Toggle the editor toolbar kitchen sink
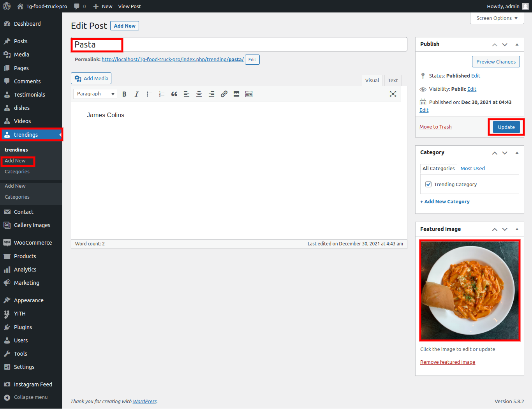The width and height of the screenshot is (532, 409). [x=249, y=94]
